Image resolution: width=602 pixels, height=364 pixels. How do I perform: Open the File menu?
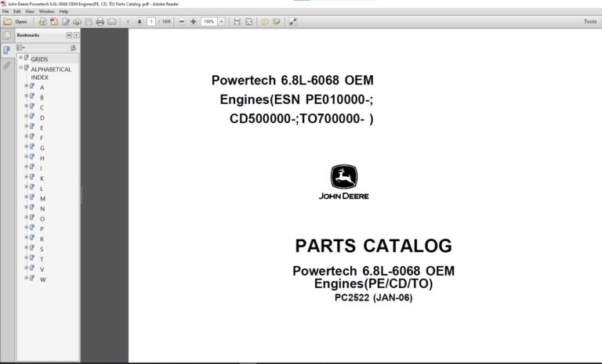point(5,12)
